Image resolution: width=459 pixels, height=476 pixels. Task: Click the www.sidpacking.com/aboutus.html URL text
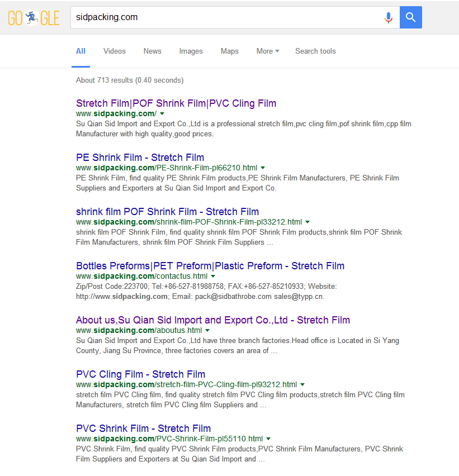139,330
